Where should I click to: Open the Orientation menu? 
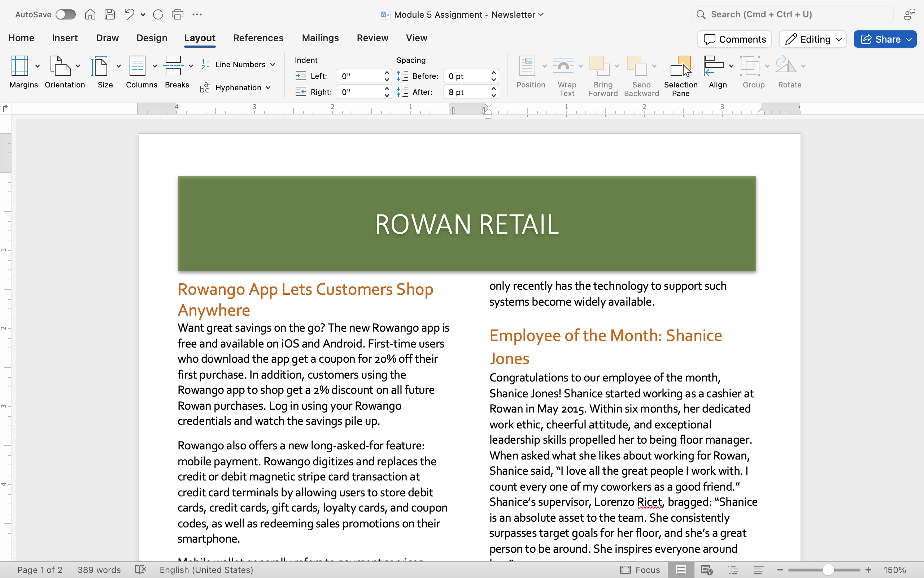click(65, 72)
